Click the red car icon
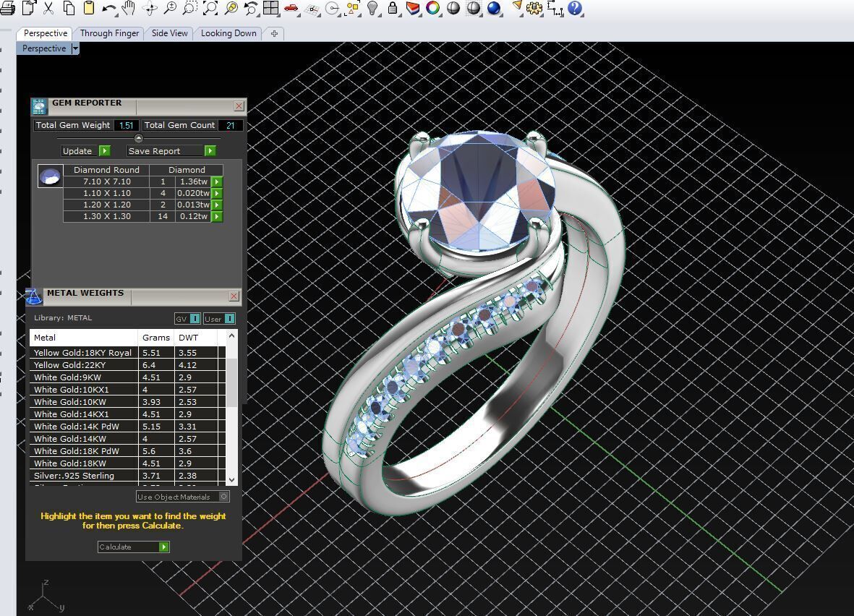854x616 pixels. click(291, 8)
